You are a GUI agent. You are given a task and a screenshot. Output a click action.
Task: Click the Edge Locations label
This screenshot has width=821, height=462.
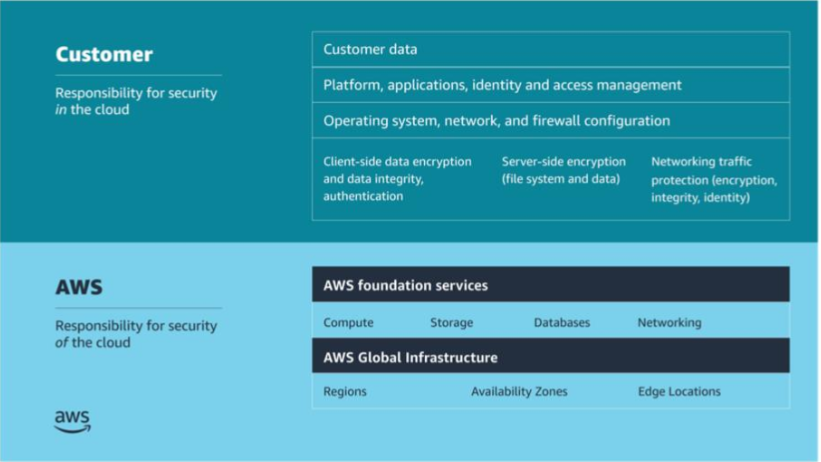(x=679, y=392)
